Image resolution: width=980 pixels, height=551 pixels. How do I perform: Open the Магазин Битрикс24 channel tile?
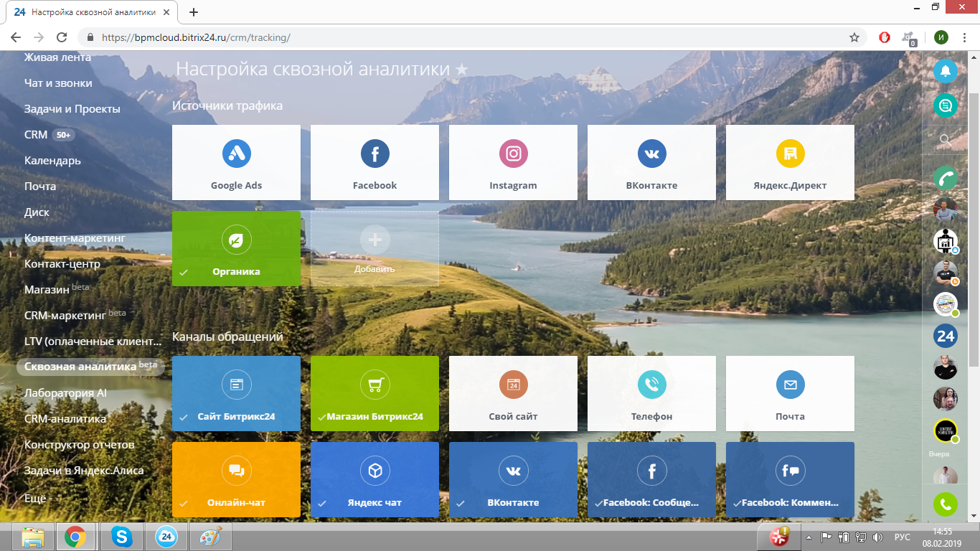pos(374,393)
